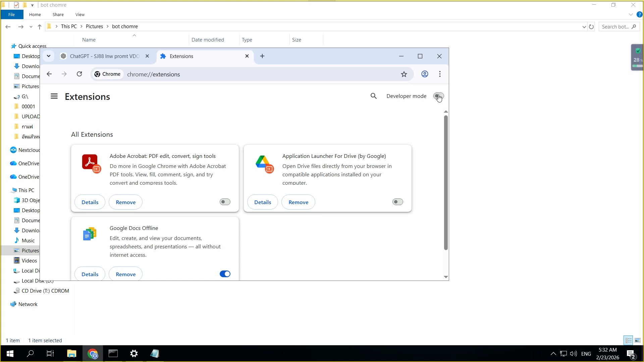
Task: Disable the Google Docs Offline extension
Action: point(224,274)
